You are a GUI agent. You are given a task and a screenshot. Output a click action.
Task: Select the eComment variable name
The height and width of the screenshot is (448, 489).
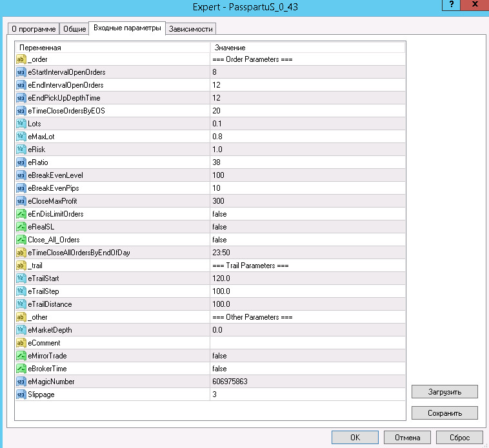point(44,343)
